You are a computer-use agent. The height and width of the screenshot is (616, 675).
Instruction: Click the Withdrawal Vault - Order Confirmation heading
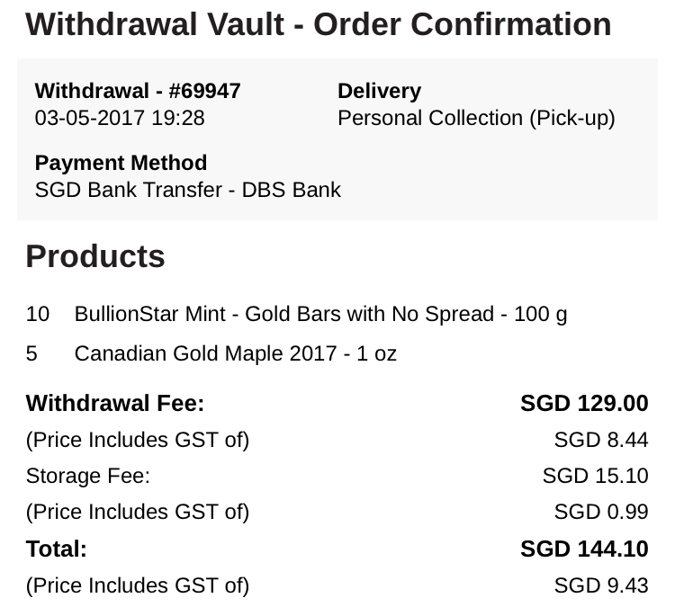pyautogui.click(x=318, y=24)
